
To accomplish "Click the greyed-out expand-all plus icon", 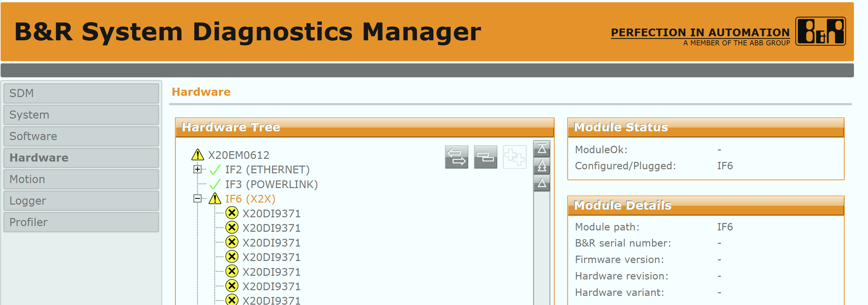I will pyautogui.click(x=514, y=157).
